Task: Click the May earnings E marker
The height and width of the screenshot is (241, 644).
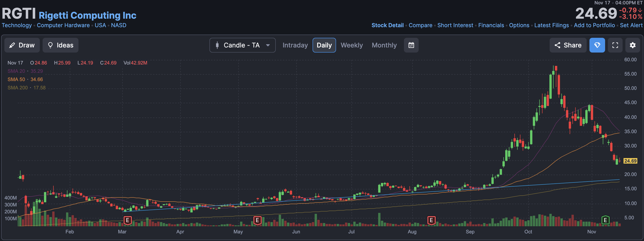Action: (x=257, y=220)
